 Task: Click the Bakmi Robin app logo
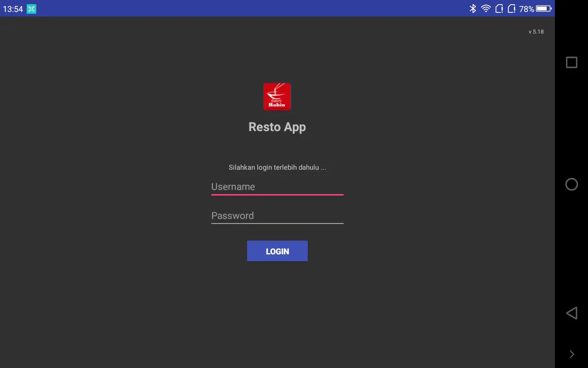click(277, 97)
